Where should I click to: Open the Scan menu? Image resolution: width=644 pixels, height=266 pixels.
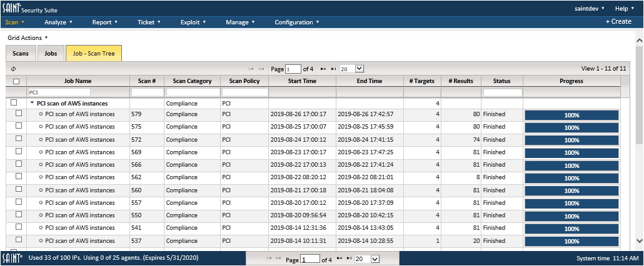tap(15, 22)
